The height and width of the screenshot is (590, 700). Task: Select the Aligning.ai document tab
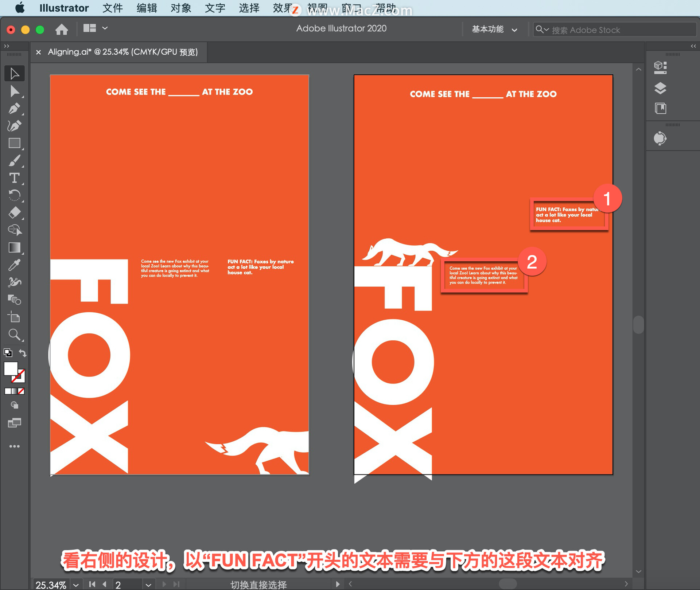(122, 52)
